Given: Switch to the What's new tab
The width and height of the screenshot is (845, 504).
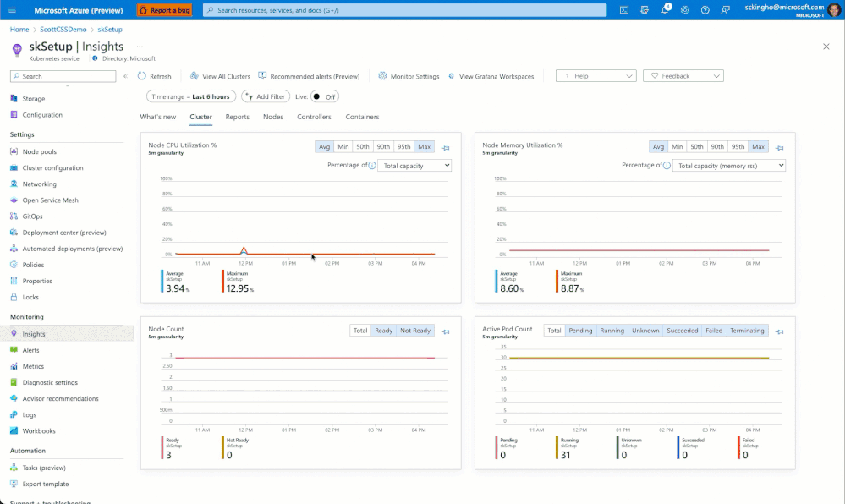Looking at the screenshot, I should click(158, 117).
